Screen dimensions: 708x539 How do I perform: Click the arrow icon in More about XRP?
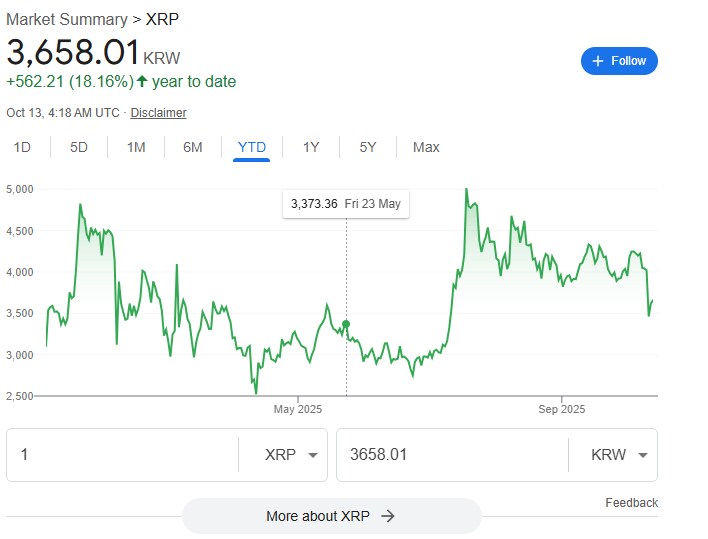point(388,516)
